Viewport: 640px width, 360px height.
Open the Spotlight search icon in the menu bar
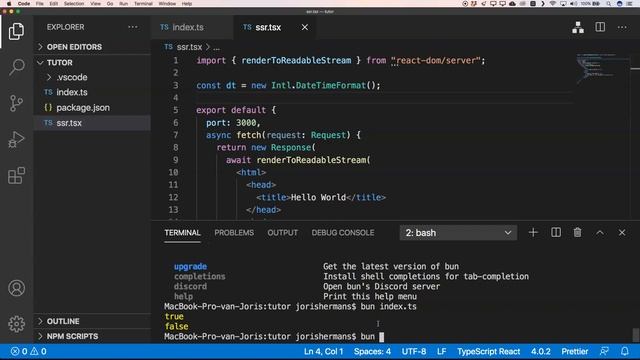coord(609,4)
